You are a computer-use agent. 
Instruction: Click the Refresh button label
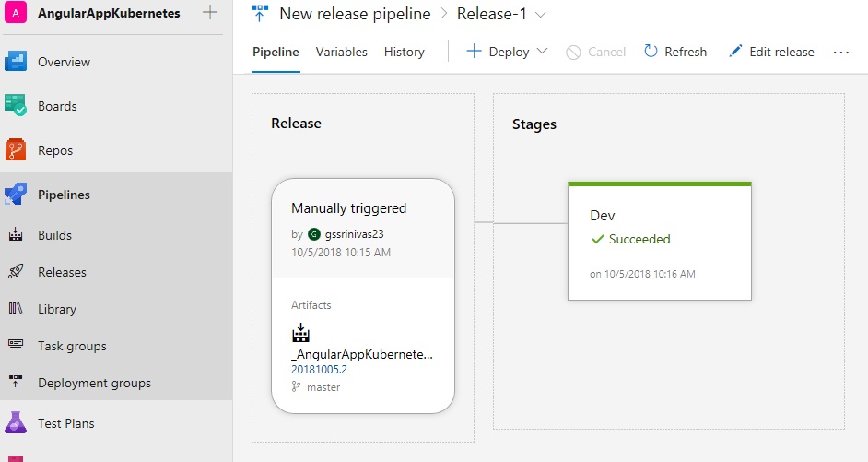pos(686,52)
